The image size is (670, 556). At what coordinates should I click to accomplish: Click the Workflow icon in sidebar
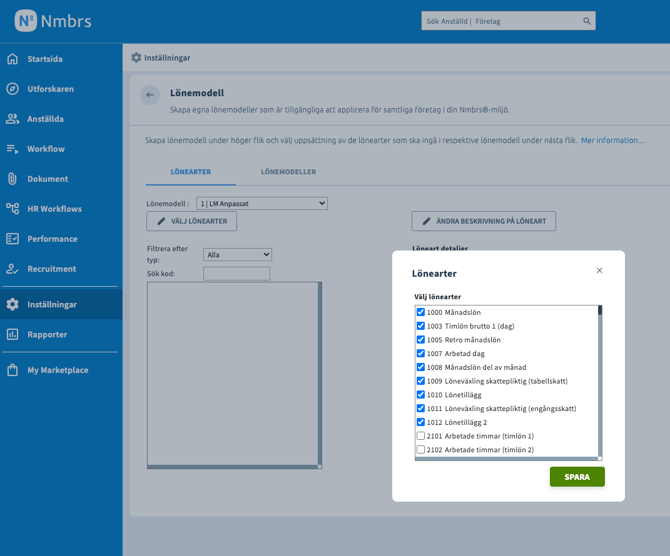[13, 149]
